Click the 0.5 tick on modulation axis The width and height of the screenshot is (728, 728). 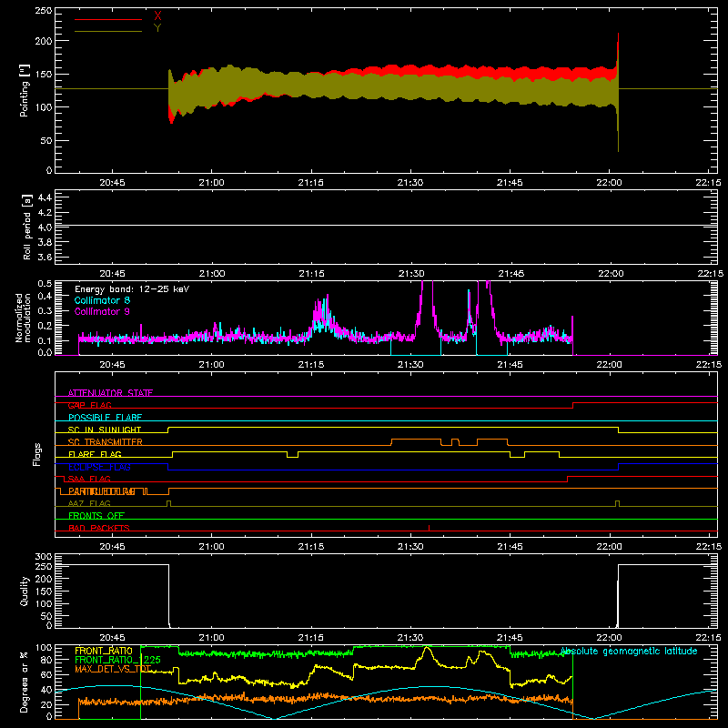pos(45,284)
